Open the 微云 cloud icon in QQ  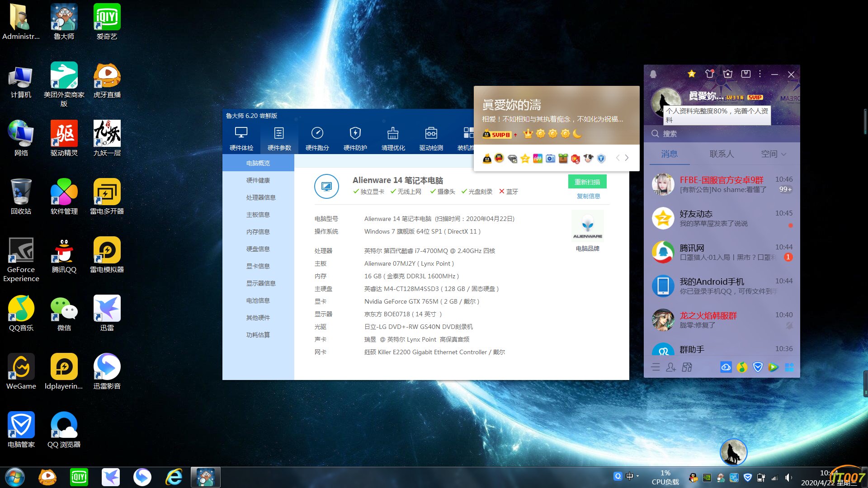726,367
